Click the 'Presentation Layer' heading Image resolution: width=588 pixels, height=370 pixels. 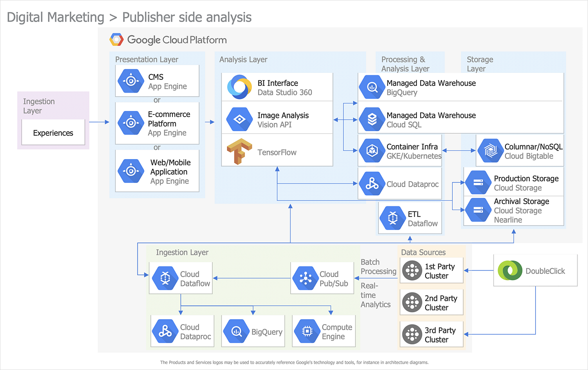coord(147,60)
